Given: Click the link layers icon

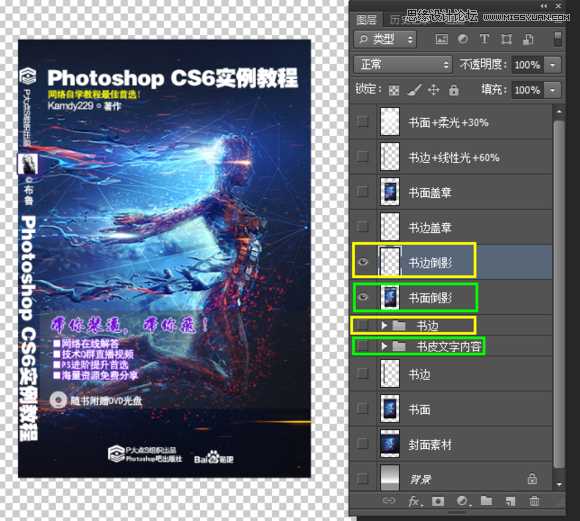Looking at the screenshot, I should point(389,501).
